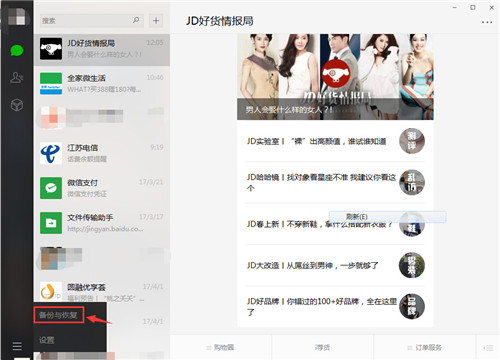Open JD好货情报局 chat in list
The width and height of the screenshot is (500, 360).
click(102, 49)
